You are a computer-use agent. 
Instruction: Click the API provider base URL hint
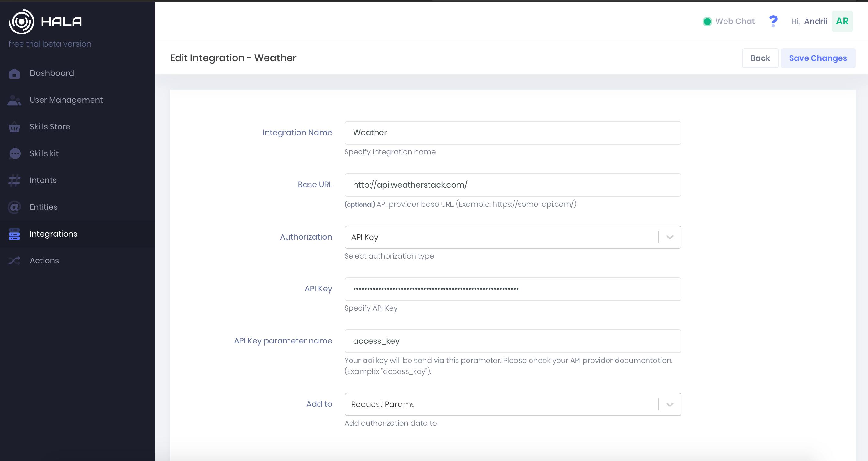(460, 204)
